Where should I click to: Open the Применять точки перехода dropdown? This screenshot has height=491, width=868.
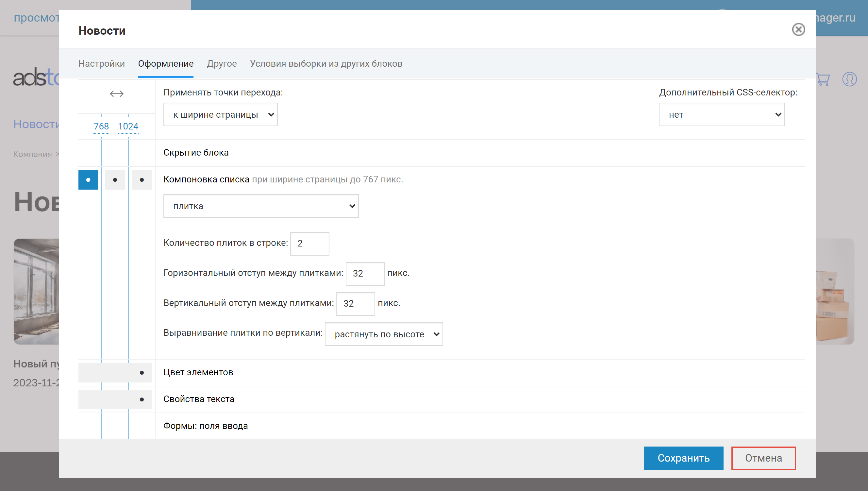point(221,114)
